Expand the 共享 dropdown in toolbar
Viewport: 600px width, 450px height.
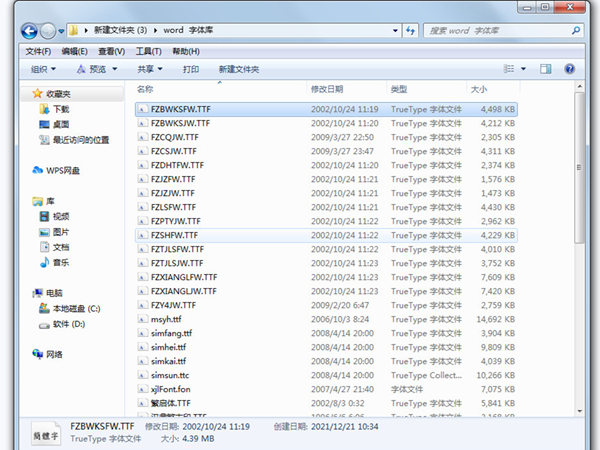[150, 69]
